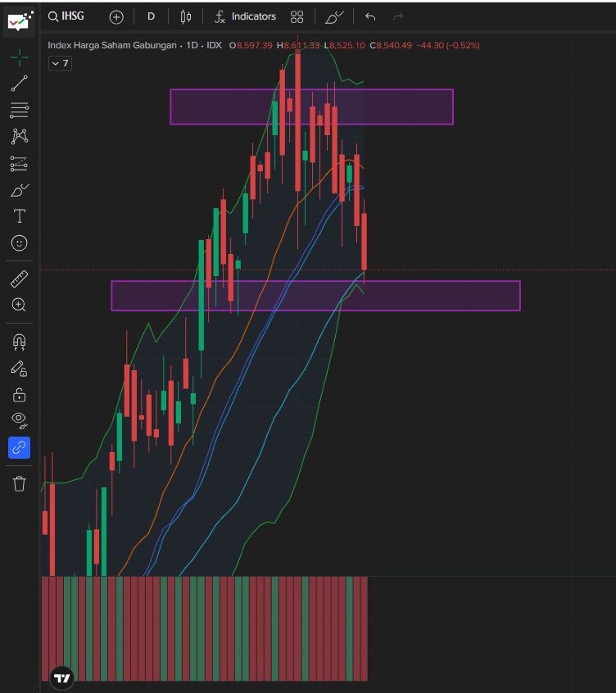Select the crosshair cursor tool
616x693 pixels.
tap(19, 57)
